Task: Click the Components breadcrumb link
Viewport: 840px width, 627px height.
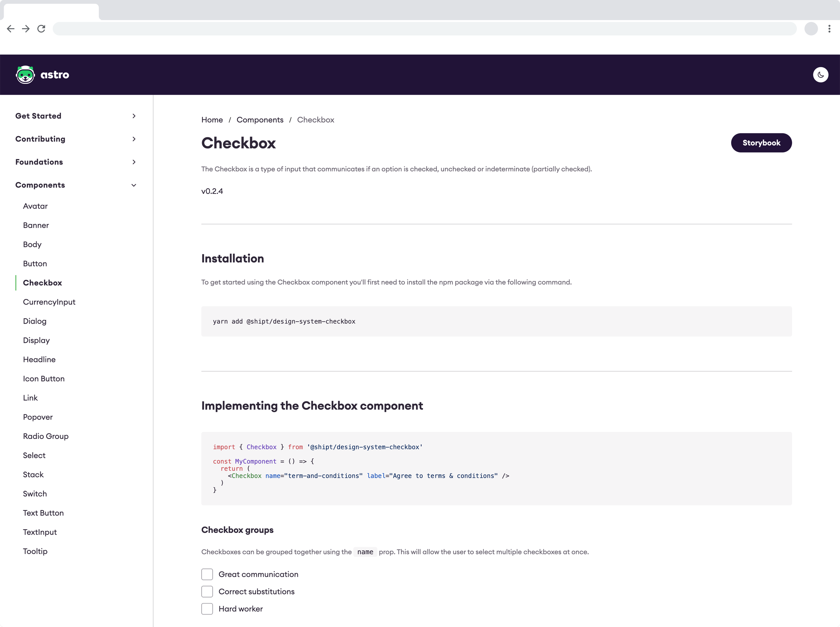Action: tap(260, 120)
